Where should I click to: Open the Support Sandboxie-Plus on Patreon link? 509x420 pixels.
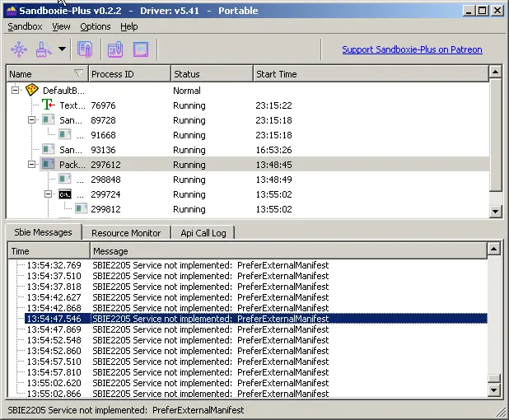click(412, 49)
